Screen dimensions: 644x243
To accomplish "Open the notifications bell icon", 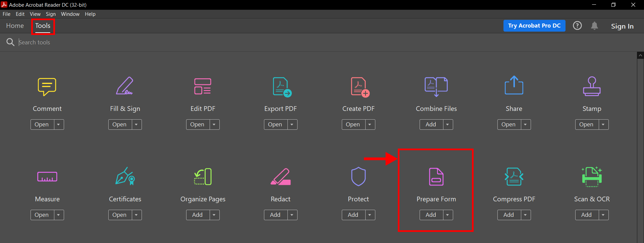I will click(x=594, y=26).
